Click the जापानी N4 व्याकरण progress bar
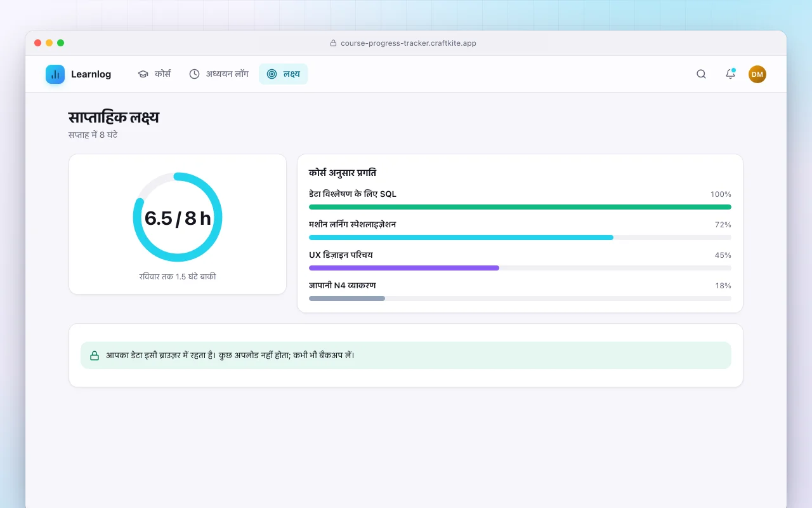The width and height of the screenshot is (812, 508). (x=520, y=298)
